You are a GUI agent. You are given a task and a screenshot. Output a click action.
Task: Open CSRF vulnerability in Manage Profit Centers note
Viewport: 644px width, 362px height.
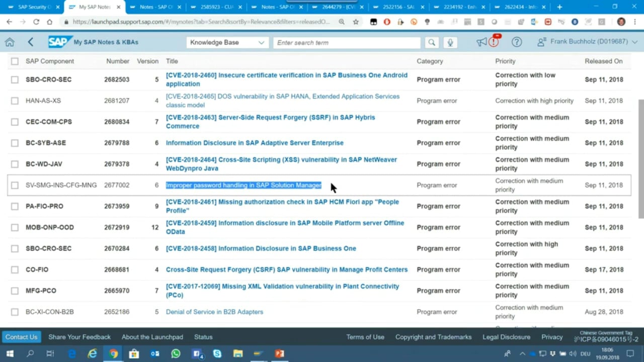click(x=287, y=269)
